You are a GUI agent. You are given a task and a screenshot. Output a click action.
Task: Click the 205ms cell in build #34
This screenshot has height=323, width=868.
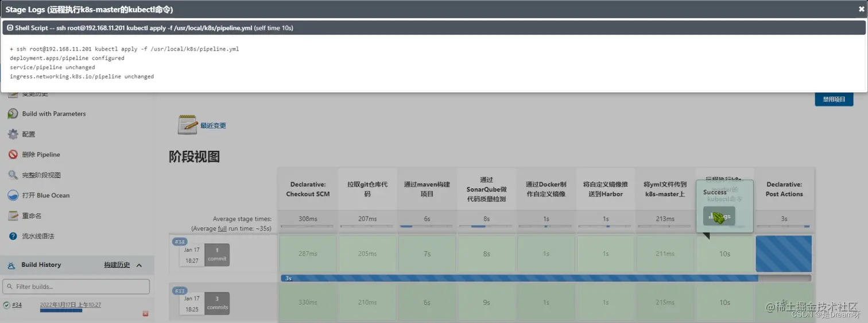coord(367,253)
